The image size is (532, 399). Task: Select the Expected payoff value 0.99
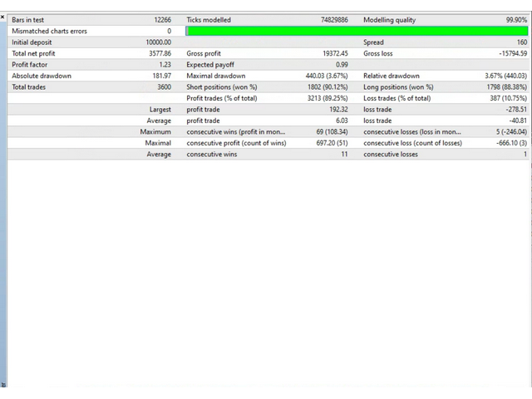(x=342, y=64)
